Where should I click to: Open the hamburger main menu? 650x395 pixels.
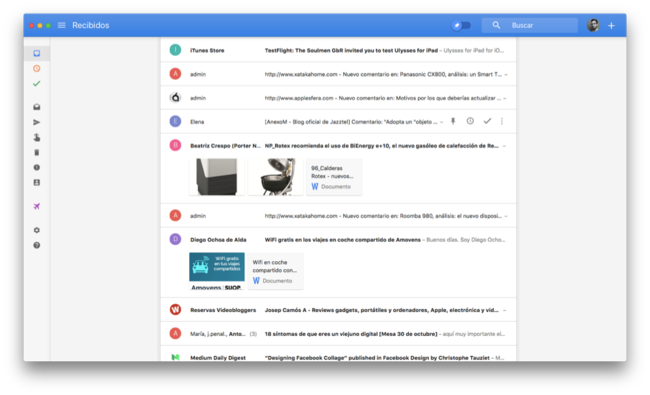tap(62, 25)
